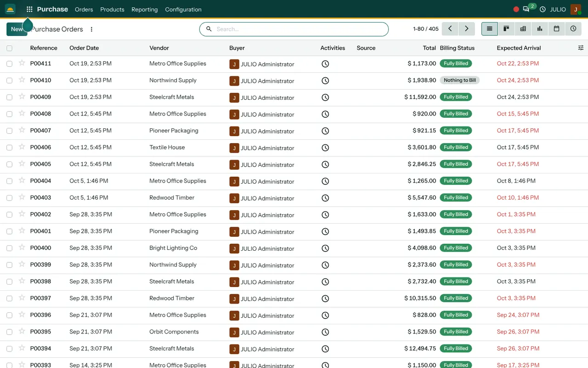
Task: Open activity clock for order P00395
Action: coord(325,332)
